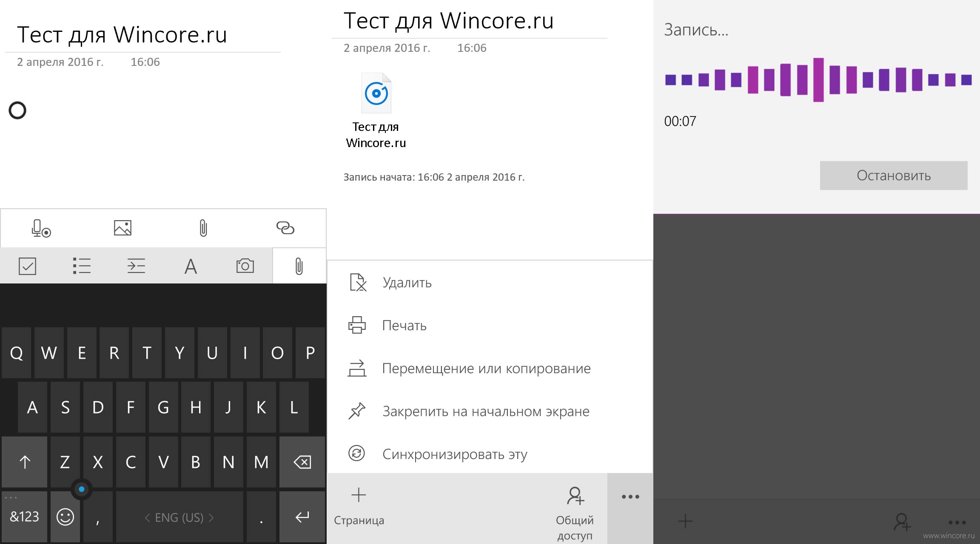The width and height of the screenshot is (980, 544).
Task: Tap the A key
Action: (32, 407)
